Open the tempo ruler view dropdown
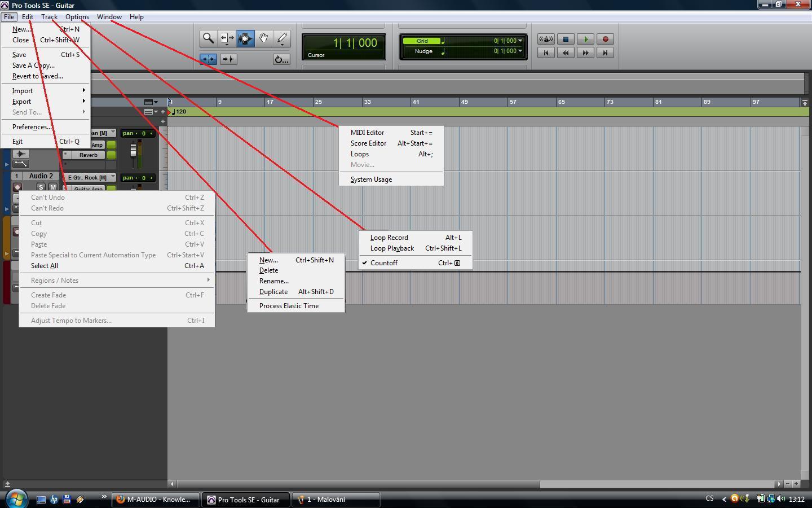The width and height of the screenshot is (812, 508). coord(151,112)
